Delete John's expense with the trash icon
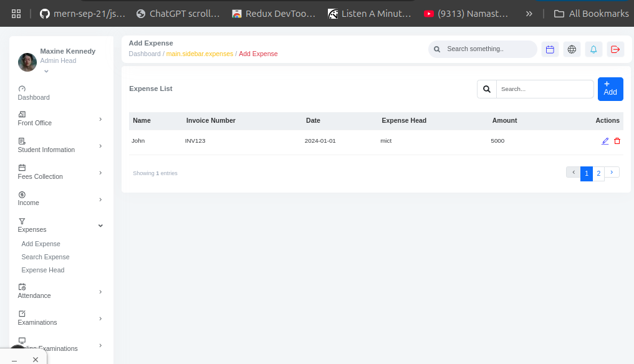 (x=617, y=141)
